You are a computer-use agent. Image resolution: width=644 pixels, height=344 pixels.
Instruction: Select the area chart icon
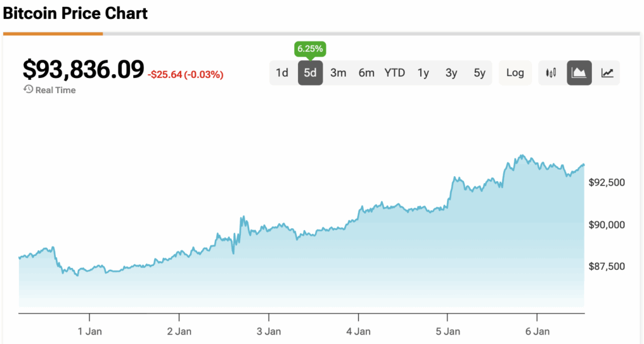pyautogui.click(x=579, y=73)
